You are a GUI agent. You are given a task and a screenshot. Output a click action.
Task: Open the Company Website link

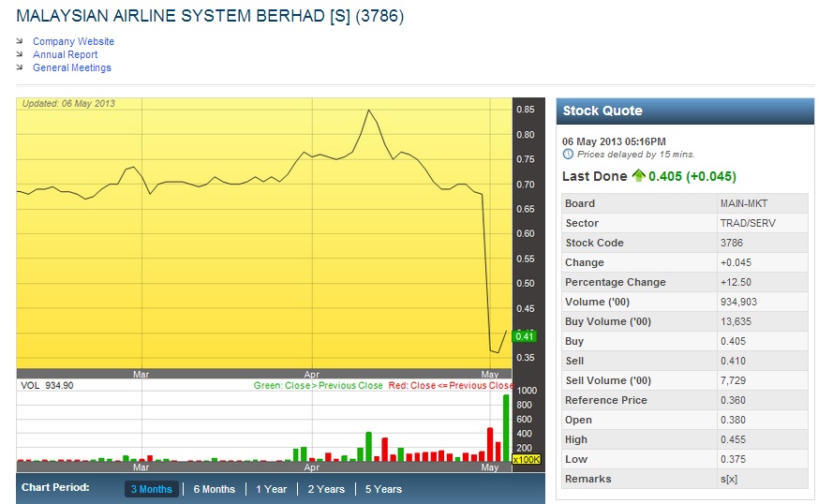point(73,41)
